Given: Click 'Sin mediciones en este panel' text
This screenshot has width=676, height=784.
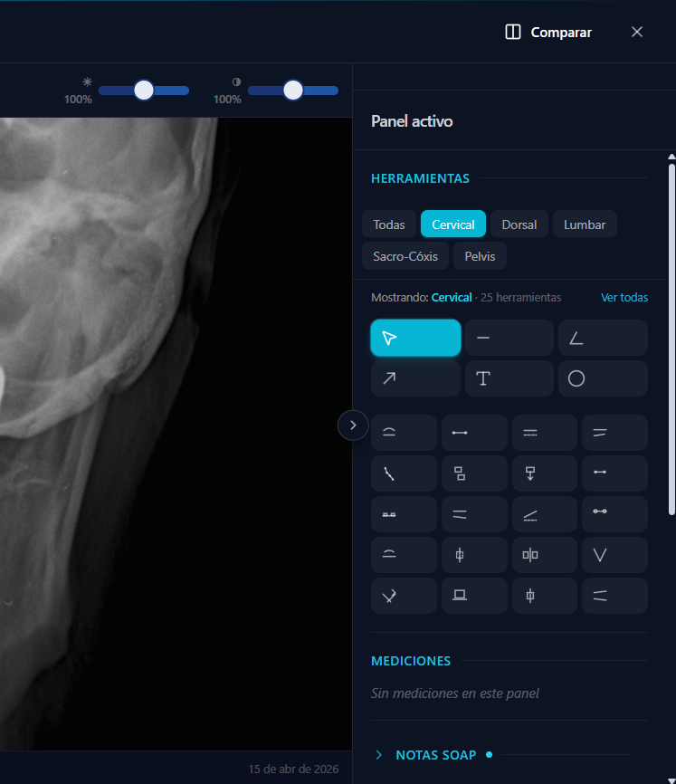Looking at the screenshot, I should pos(454,693).
